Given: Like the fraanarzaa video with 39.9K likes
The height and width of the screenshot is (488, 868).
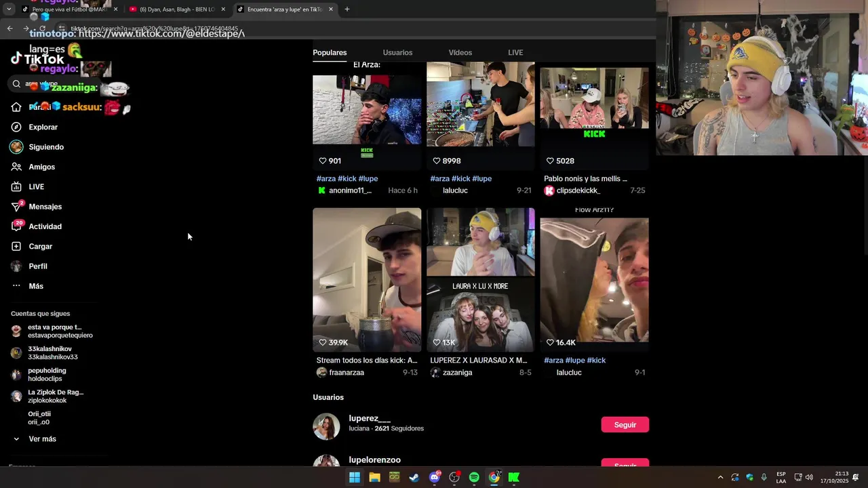Looking at the screenshot, I should [x=323, y=342].
